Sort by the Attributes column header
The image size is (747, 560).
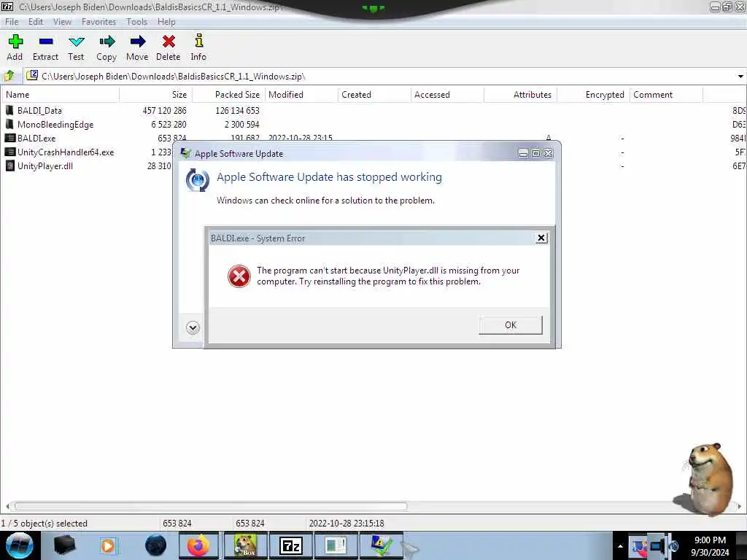click(520, 94)
